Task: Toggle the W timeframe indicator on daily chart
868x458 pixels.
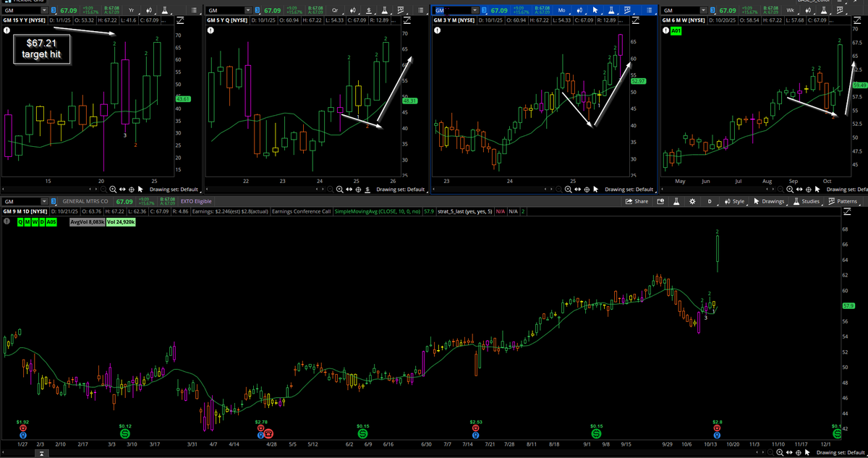Action: (35, 222)
